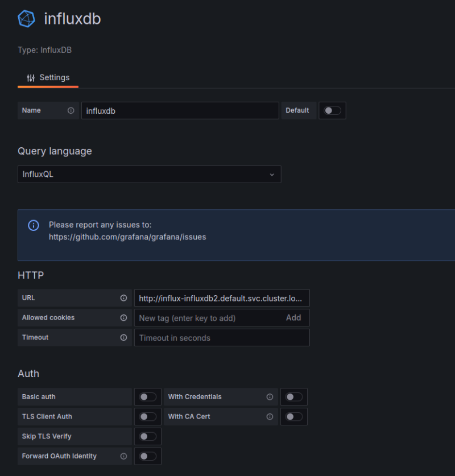Toggle the Default data source switch
Screen dimensions: 455x476
tap(332, 110)
